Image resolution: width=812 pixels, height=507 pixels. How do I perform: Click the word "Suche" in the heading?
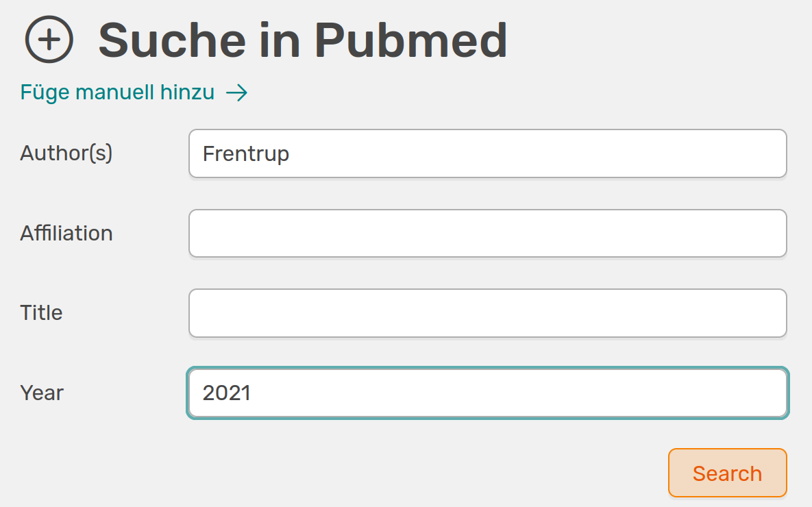172,40
